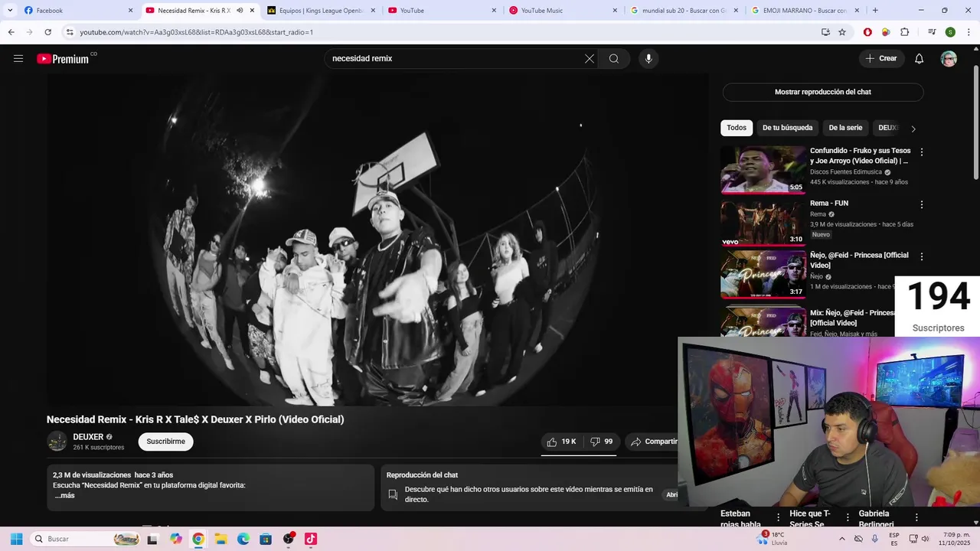Open Chrome extensions puzzle icon
The width and height of the screenshot is (980, 551).
point(905,32)
